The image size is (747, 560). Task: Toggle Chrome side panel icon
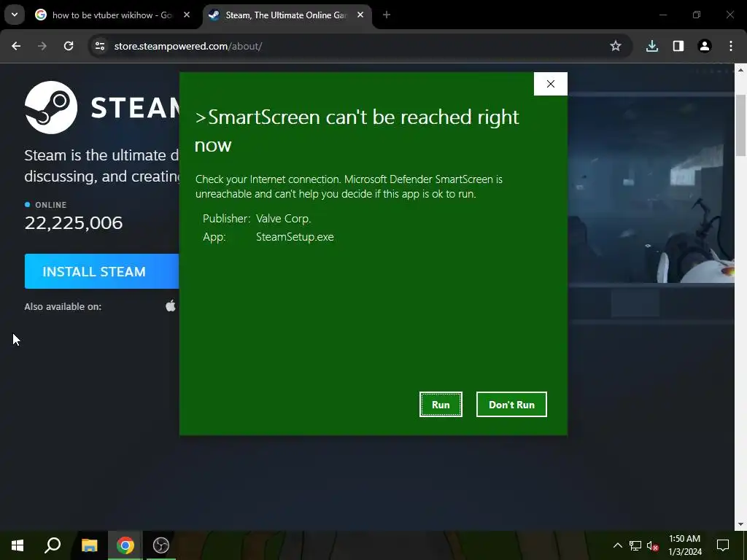(x=678, y=46)
